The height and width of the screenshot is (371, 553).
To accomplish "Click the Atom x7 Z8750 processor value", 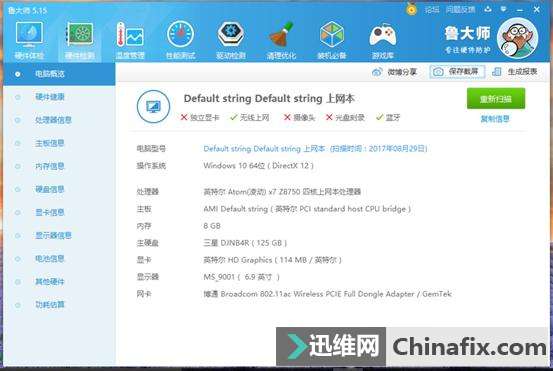I will 282,191.
